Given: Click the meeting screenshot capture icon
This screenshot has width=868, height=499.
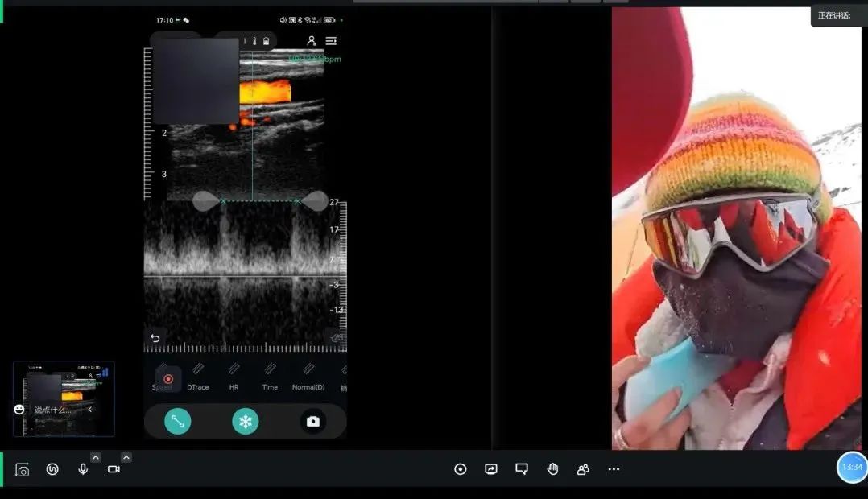Looking at the screenshot, I should click(x=23, y=470).
